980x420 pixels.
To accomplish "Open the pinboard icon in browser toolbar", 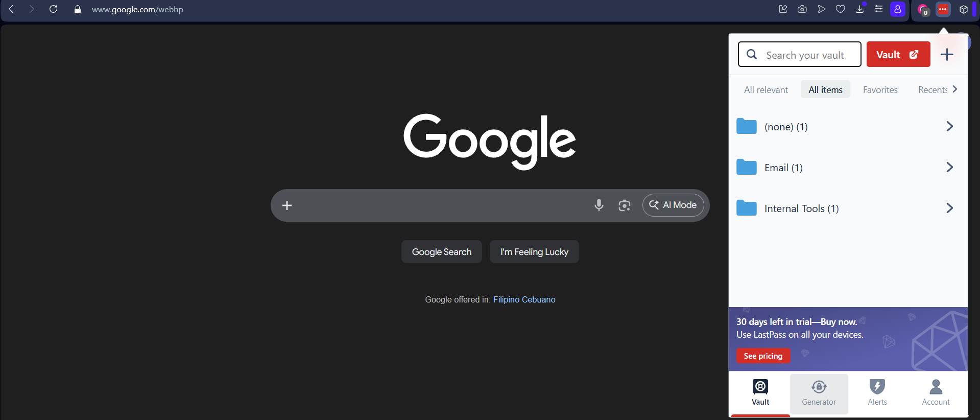I will pyautogui.click(x=783, y=9).
